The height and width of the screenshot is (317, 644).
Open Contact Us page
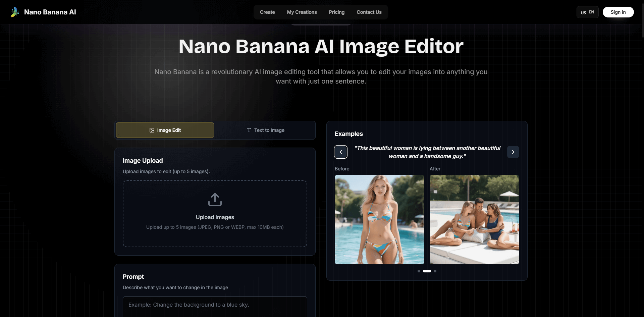pos(369,12)
